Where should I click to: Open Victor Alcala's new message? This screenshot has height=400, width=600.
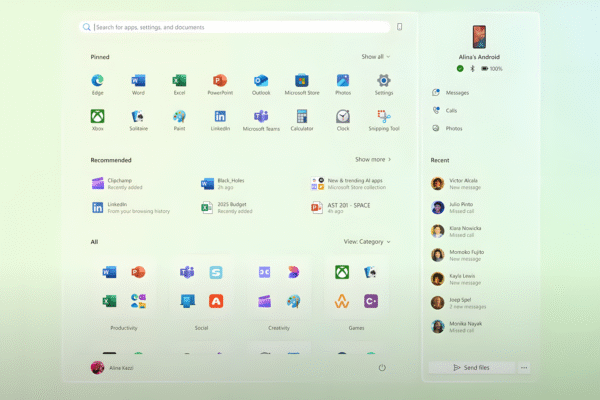point(456,184)
